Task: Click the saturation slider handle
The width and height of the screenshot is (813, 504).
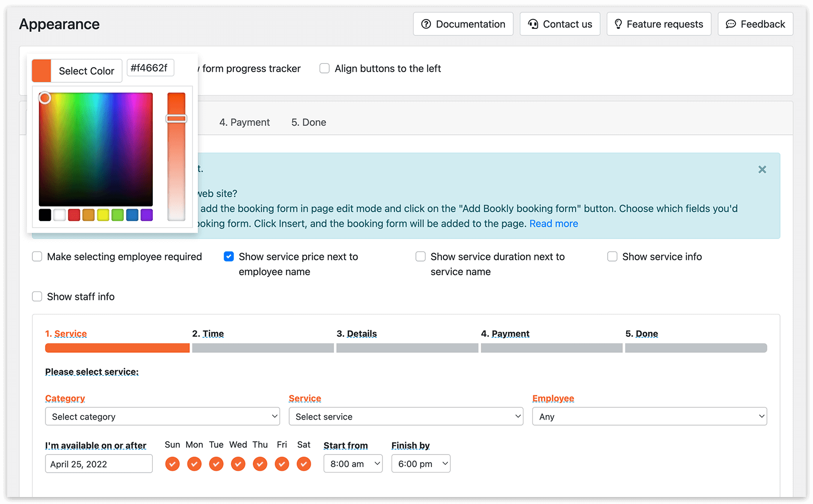Action: tap(176, 118)
